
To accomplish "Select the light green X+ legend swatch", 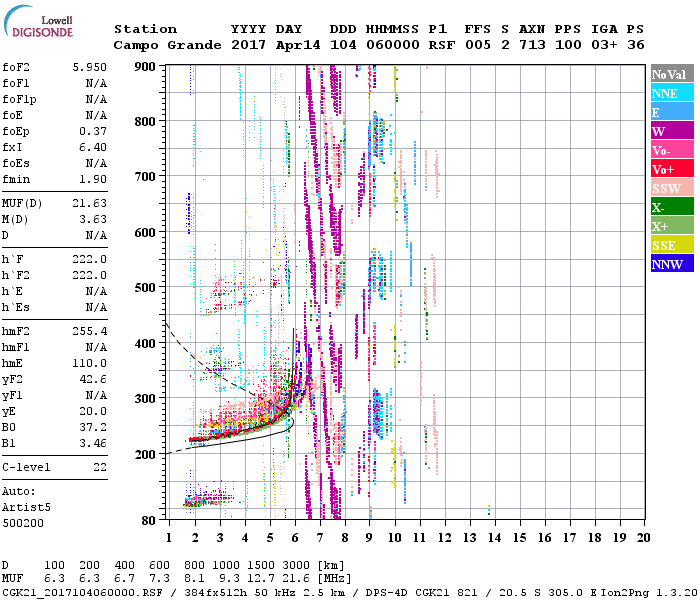I will pyautogui.click(x=672, y=226).
